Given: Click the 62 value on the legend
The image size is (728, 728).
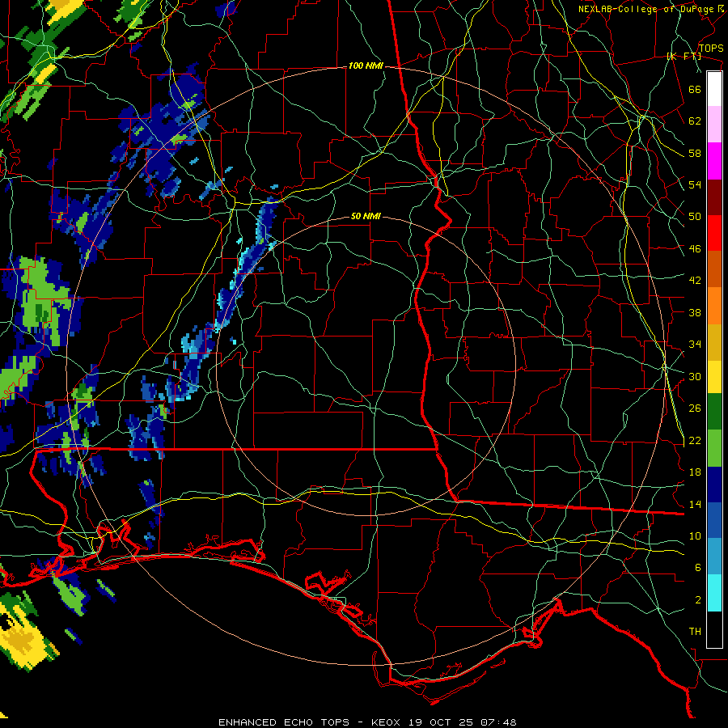Looking at the screenshot, I should pos(695,121).
